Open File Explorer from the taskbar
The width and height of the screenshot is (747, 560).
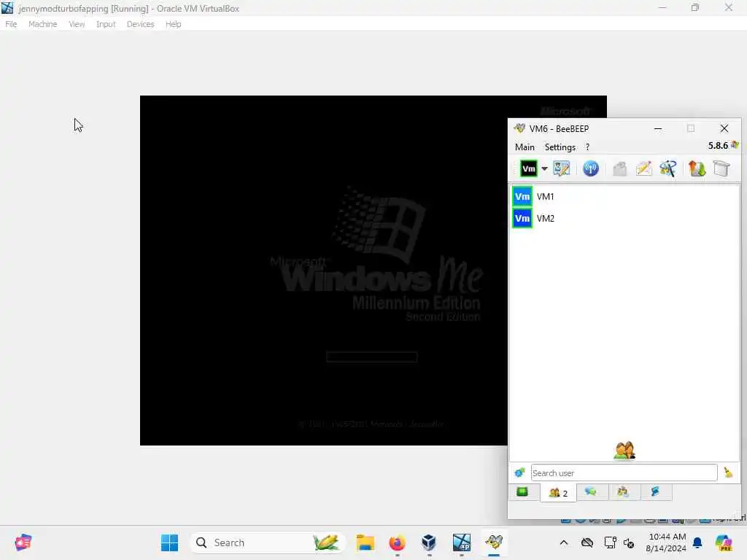(365, 542)
